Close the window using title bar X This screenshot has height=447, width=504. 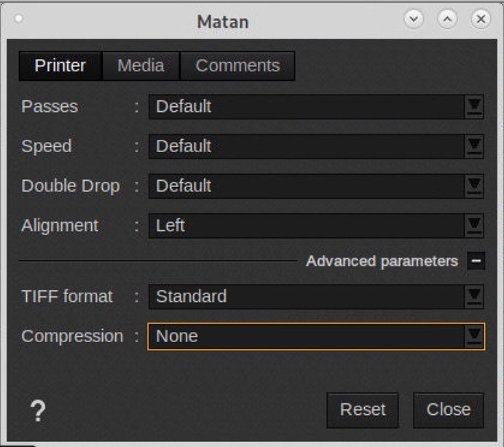click(480, 20)
